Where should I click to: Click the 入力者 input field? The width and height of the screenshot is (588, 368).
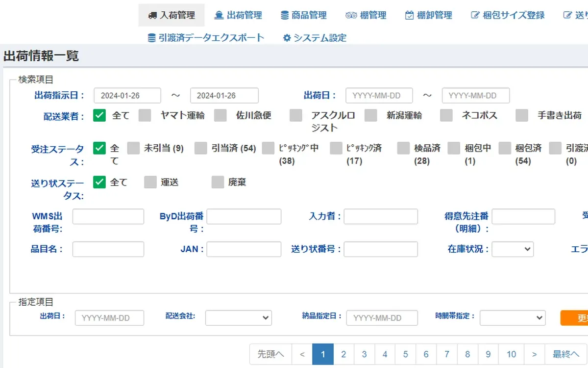[381, 216]
